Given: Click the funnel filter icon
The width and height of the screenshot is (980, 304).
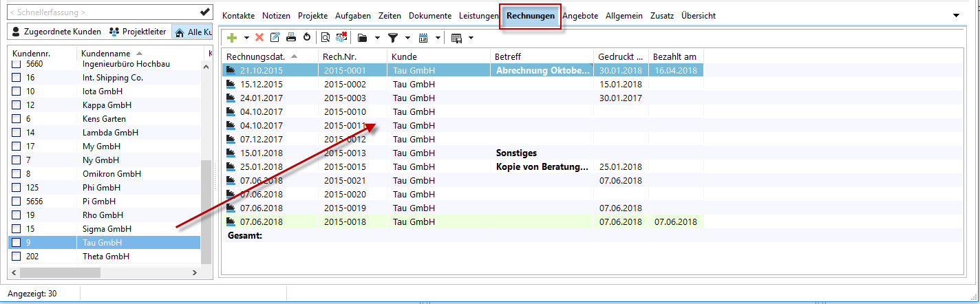Looking at the screenshot, I should [x=393, y=38].
